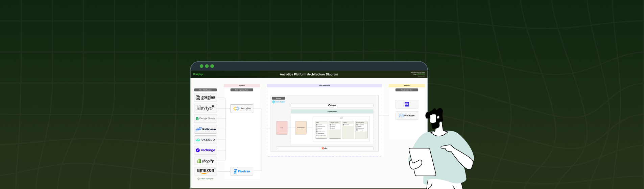
Task: Click the recharge source logo
Action: coord(206,150)
